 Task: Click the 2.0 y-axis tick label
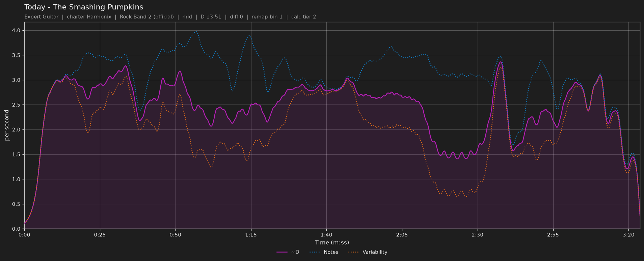pos(17,130)
